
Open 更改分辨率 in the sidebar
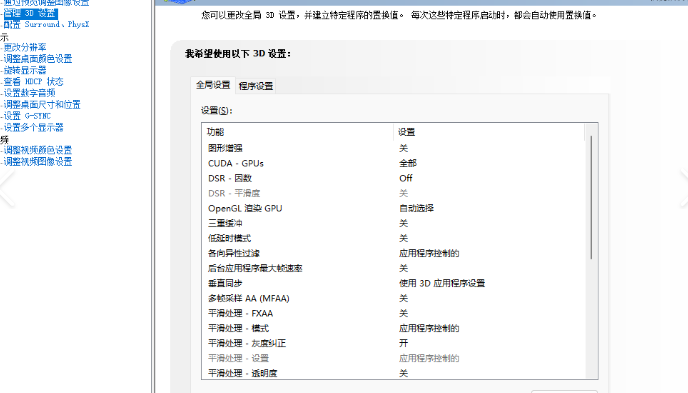point(25,47)
